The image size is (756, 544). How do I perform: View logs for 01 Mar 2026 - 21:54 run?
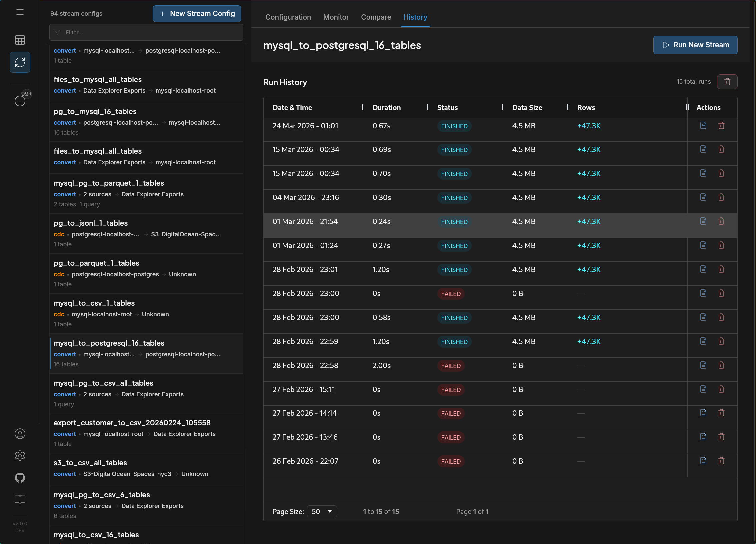tap(703, 221)
